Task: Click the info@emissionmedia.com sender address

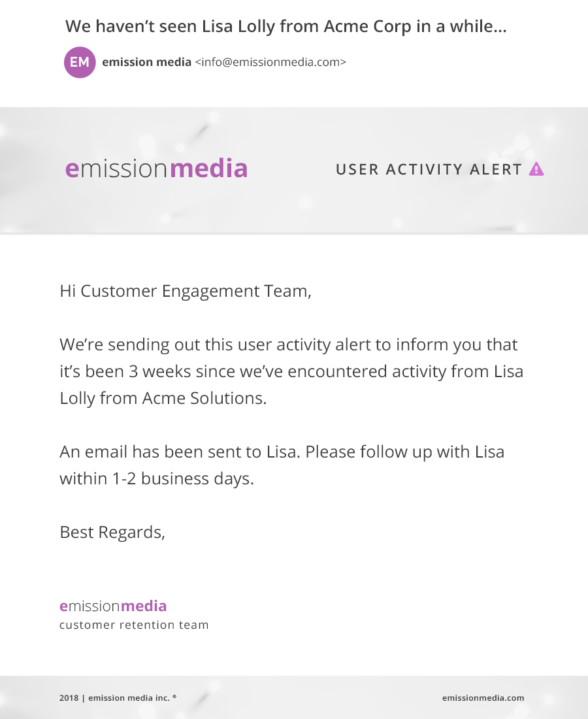Action: tap(270, 62)
